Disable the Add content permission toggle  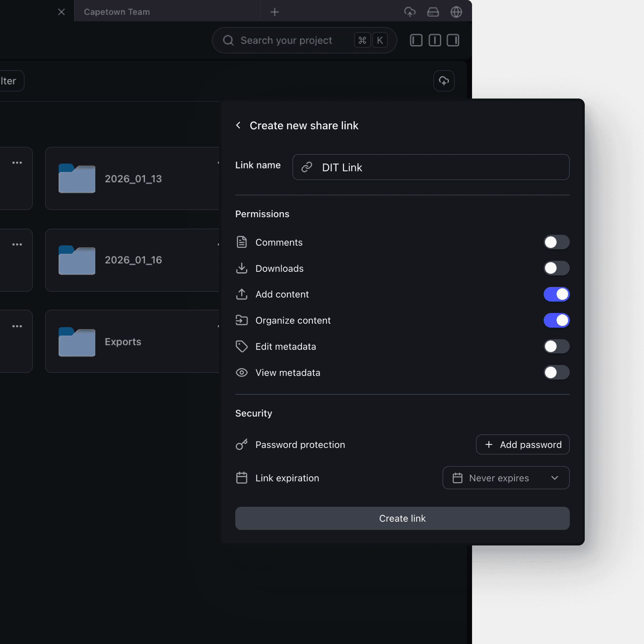[556, 294]
